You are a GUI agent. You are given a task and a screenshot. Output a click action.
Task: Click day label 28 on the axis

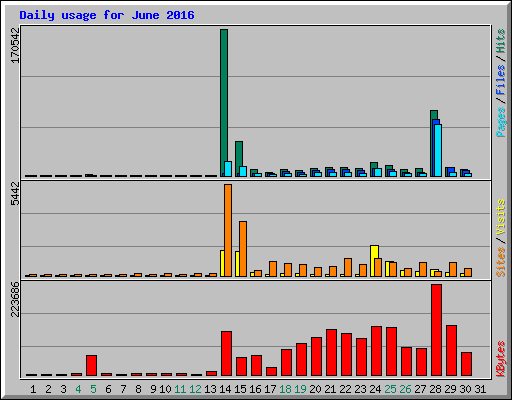coord(435,389)
